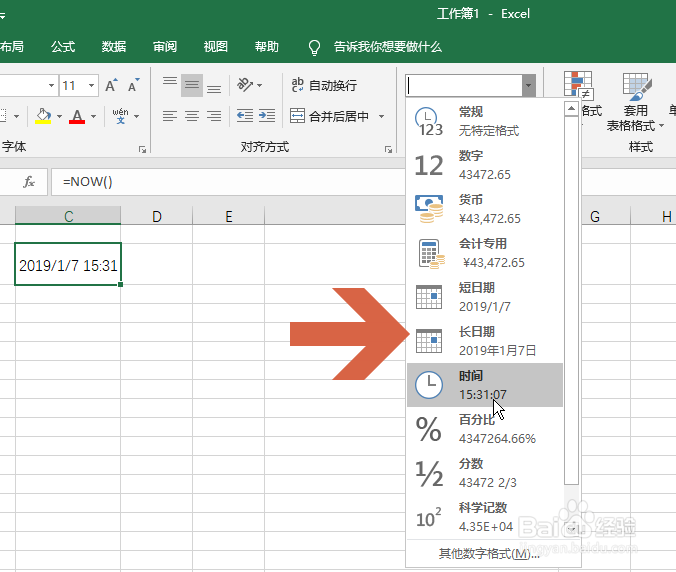
Task: Click 合并后居中 merge and center
Action: coord(329,116)
